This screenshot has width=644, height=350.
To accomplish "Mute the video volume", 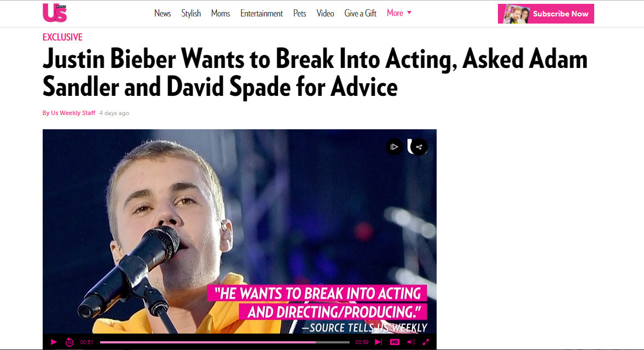I will pyautogui.click(x=411, y=342).
